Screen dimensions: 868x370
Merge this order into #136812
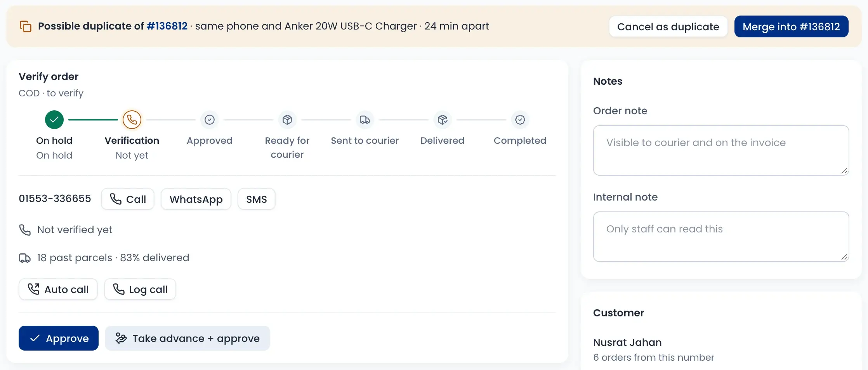coord(791,26)
